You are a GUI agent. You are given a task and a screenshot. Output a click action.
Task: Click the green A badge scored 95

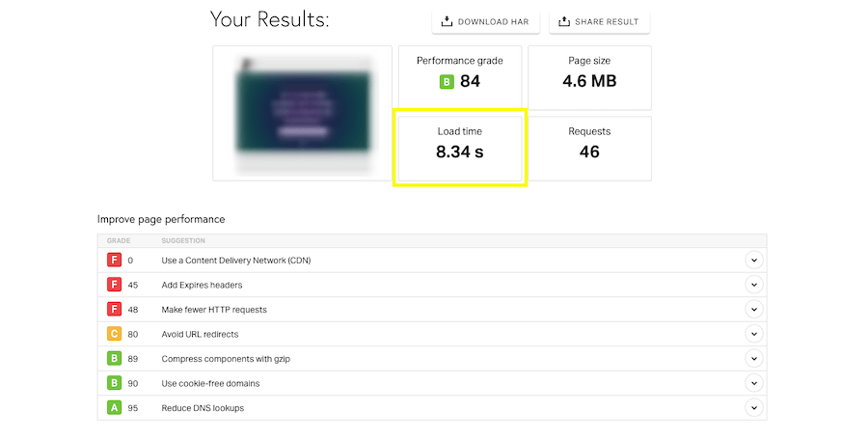(x=114, y=408)
